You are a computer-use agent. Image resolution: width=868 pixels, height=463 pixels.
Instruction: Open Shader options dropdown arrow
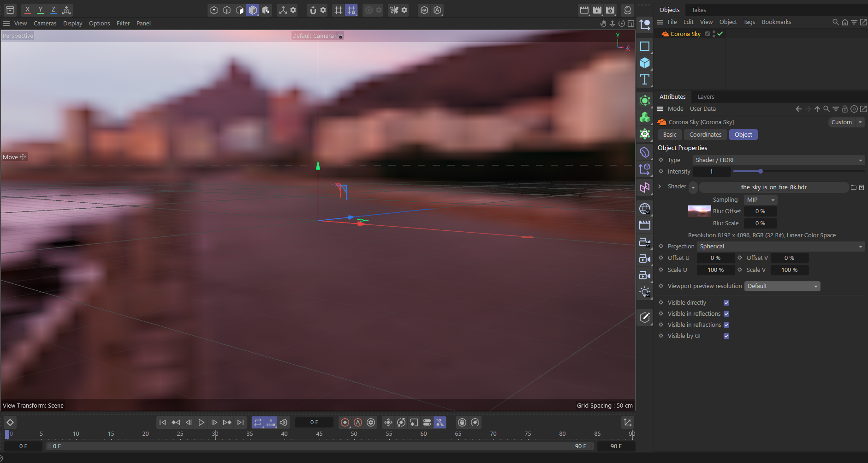(x=693, y=187)
